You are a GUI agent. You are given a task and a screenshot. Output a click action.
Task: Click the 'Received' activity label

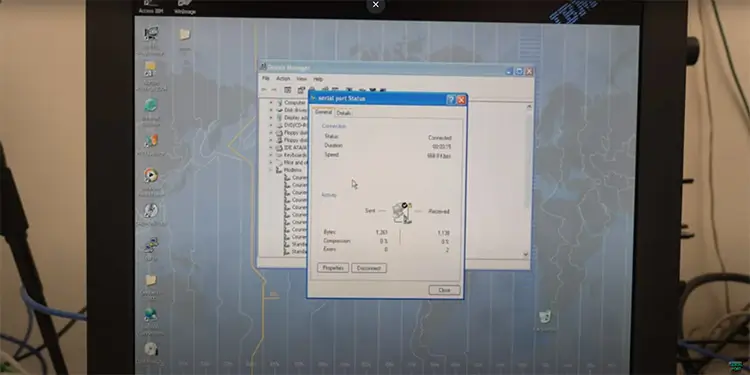[439, 211]
